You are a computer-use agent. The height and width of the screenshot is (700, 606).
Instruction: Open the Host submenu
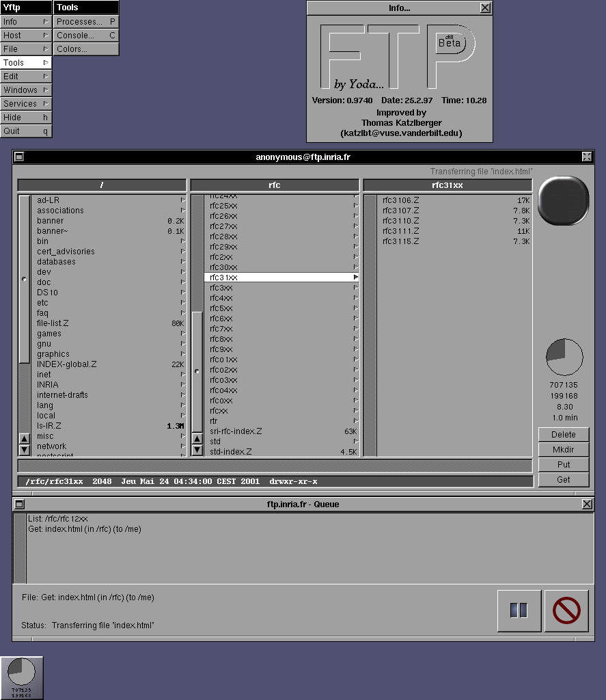[26, 36]
